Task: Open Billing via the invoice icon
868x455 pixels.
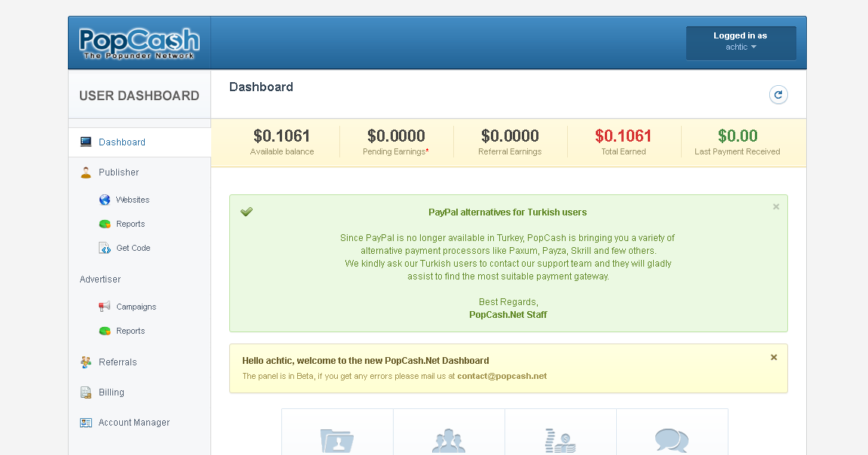Action: pyautogui.click(x=85, y=392)
